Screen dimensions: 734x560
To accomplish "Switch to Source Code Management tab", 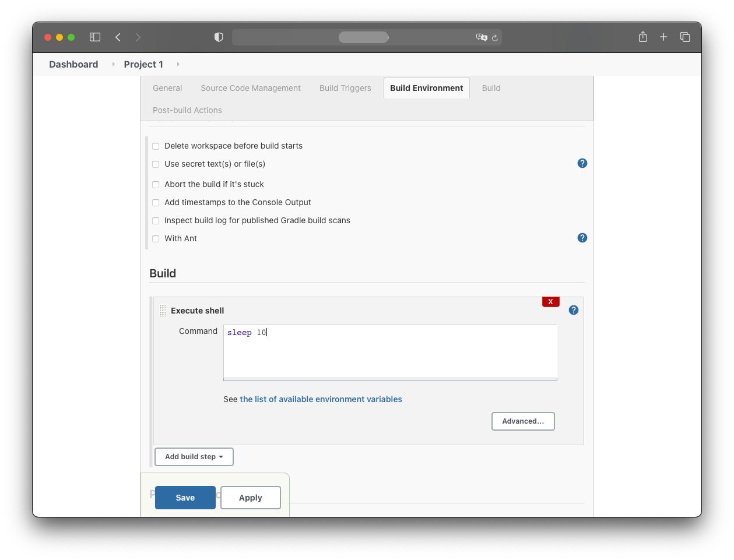I will click(251, 88).
